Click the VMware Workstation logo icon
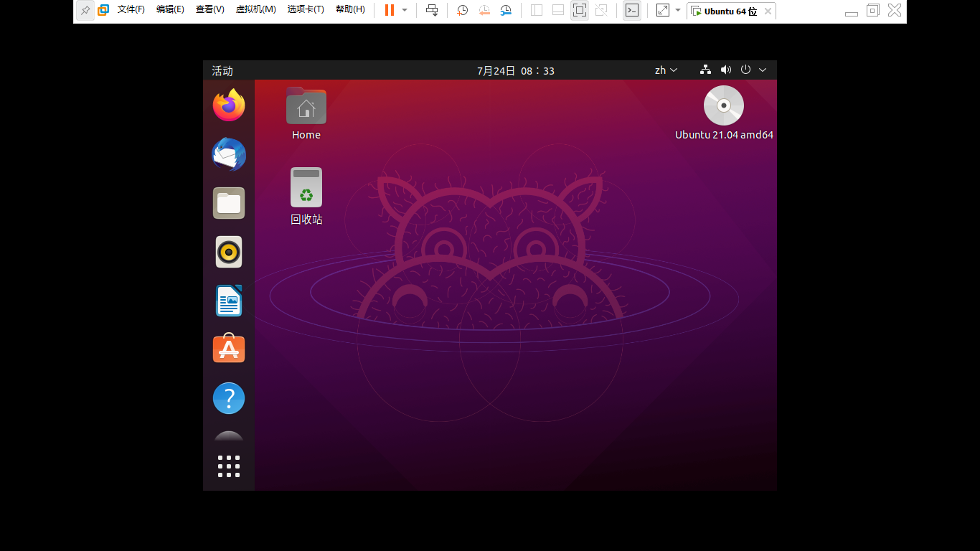Screen dimensions: 980x551 103,10
